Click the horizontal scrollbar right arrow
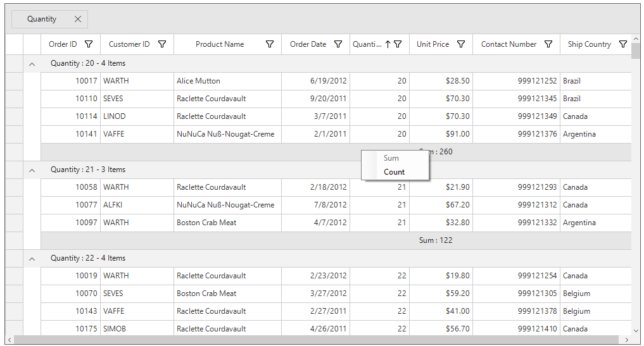The height and width of the screenshot is (346, 644). coord(627,340)
